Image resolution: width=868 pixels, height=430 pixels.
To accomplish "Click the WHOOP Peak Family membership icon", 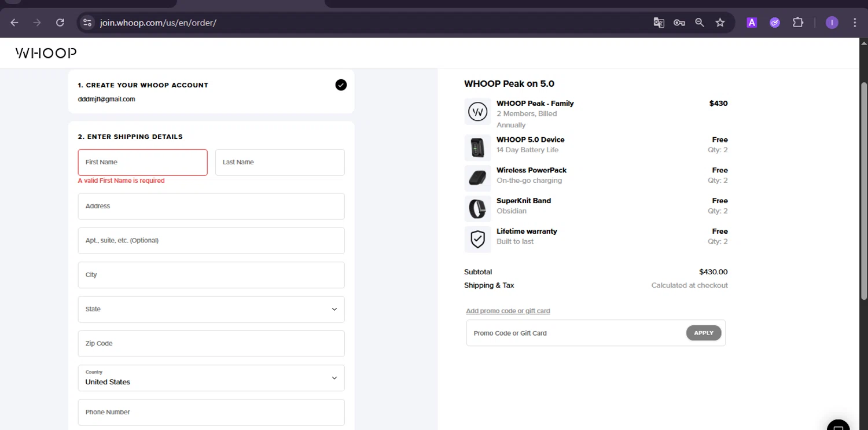I will click(x=477, y=112).
